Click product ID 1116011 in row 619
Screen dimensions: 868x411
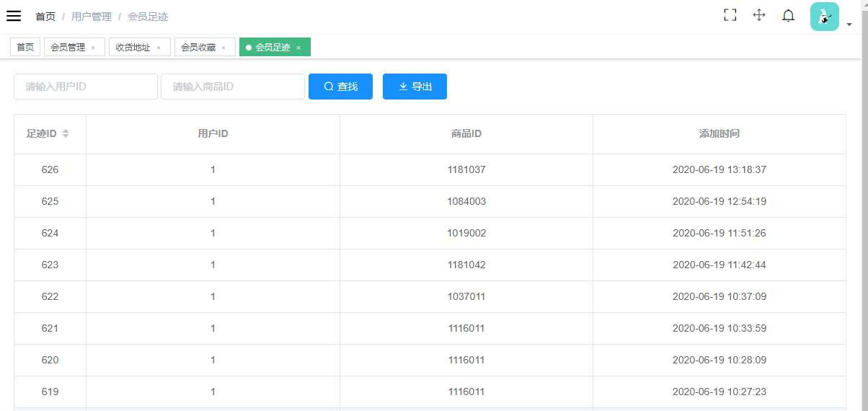pyautogui.click(x=466, y=392)
